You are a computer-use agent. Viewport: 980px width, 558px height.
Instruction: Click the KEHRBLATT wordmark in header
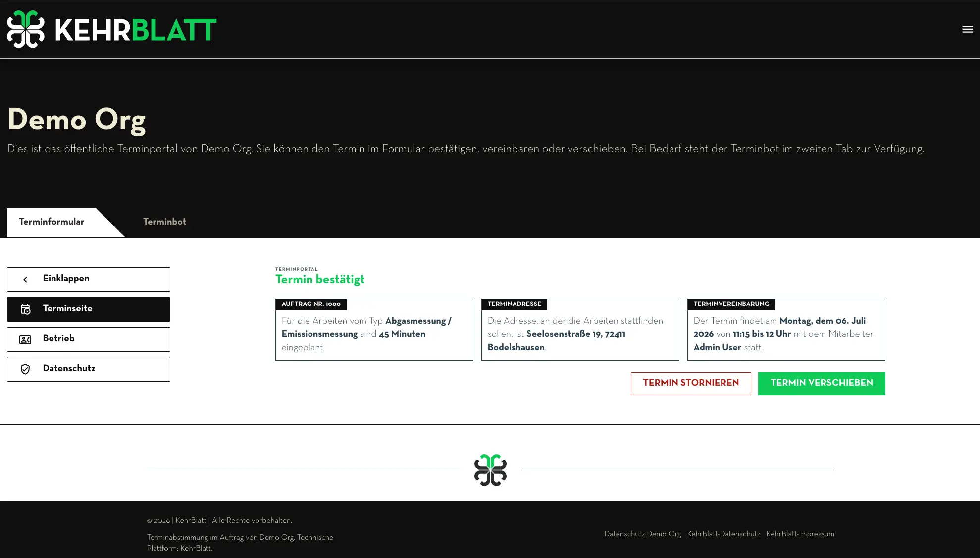(136, 30)
